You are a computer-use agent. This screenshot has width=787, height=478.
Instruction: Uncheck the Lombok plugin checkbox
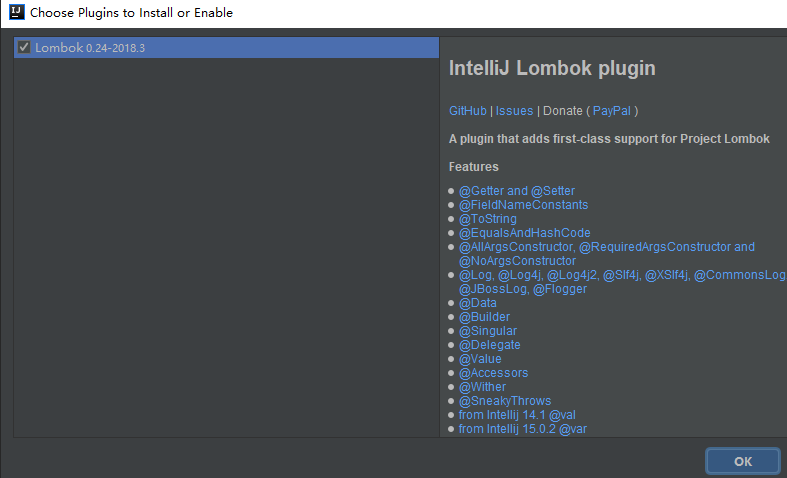click(24, 47)
